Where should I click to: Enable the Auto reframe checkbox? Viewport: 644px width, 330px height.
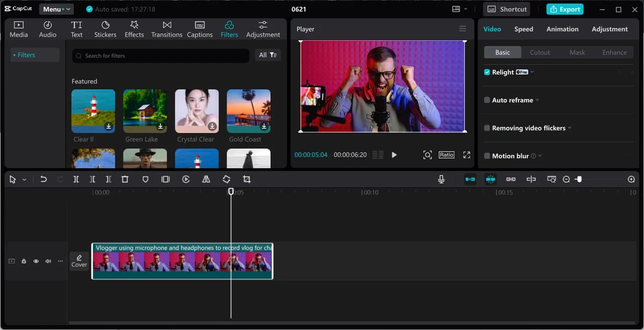coord(487,100)
